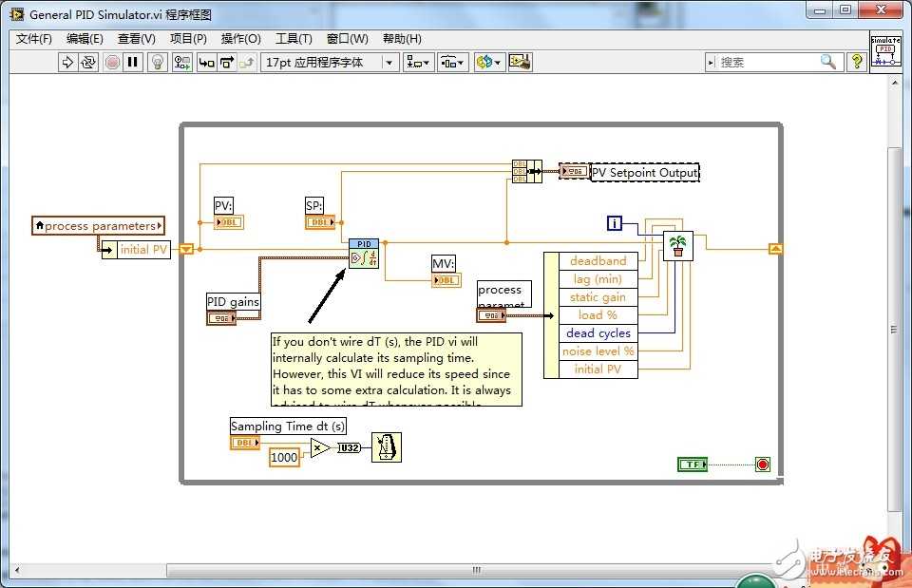Image resolution: width=912 pixels, height=588 pixels.
Task: Click the left shift register terminal
Action: coord(186,249)
